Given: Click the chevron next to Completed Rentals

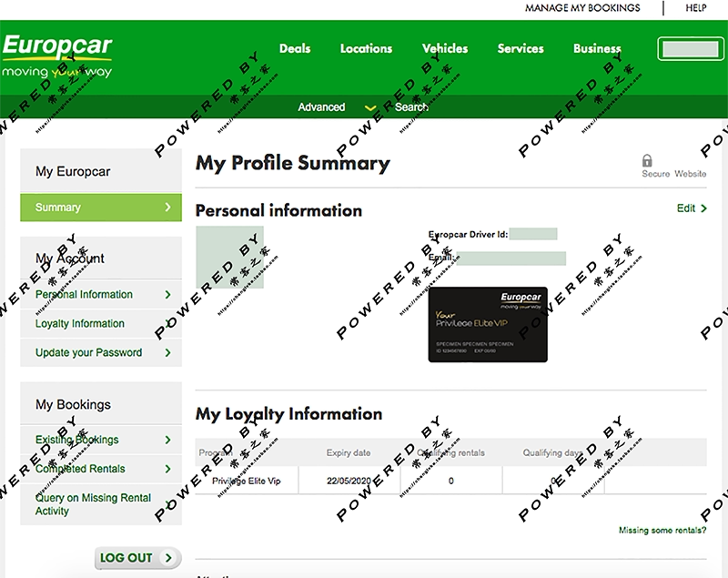Looking at the screenshot, I should pos(168,469).
